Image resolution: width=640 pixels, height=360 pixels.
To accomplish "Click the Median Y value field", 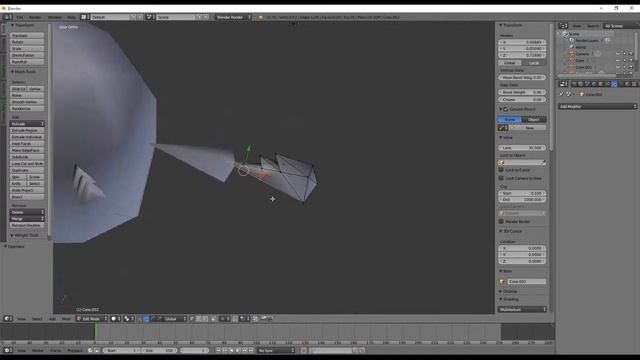I will [x=522, y=49].
